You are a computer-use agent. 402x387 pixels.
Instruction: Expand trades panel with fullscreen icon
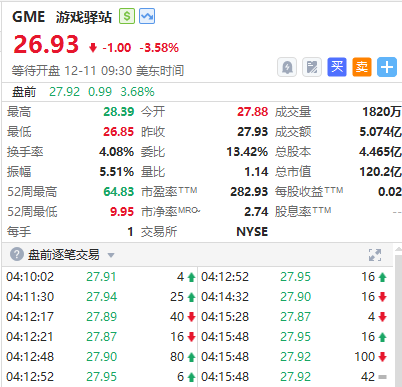click(x=375, y=255)
